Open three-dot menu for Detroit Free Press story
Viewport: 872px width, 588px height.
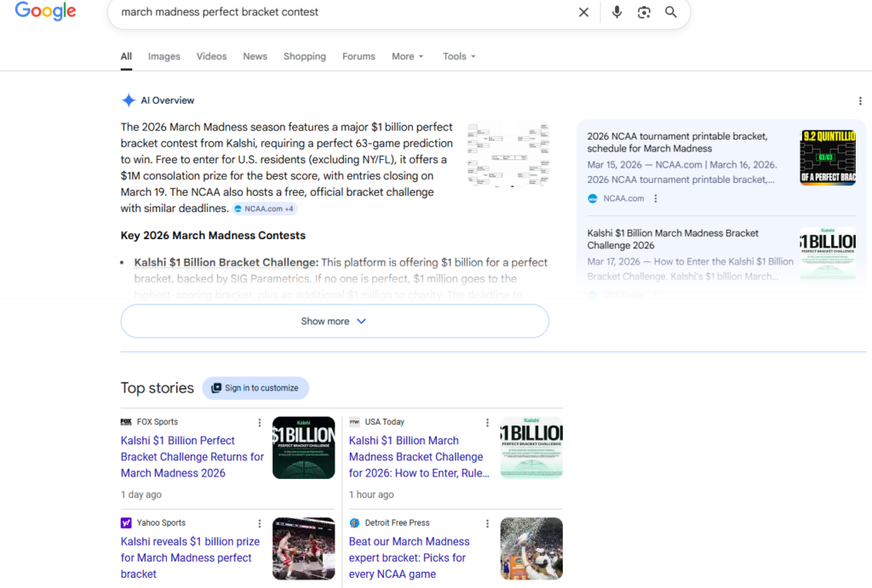(x=487, y=523)
